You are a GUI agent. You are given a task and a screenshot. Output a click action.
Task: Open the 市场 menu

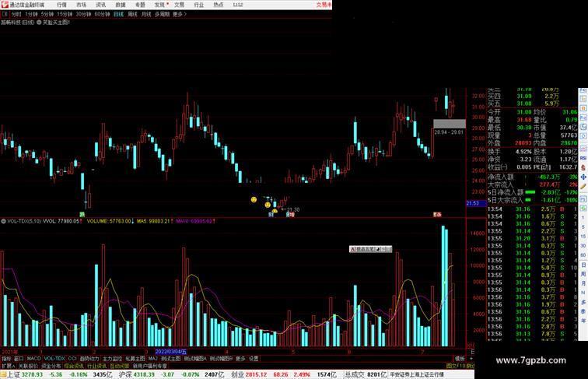pyautogui.click(x=81, y=5)
